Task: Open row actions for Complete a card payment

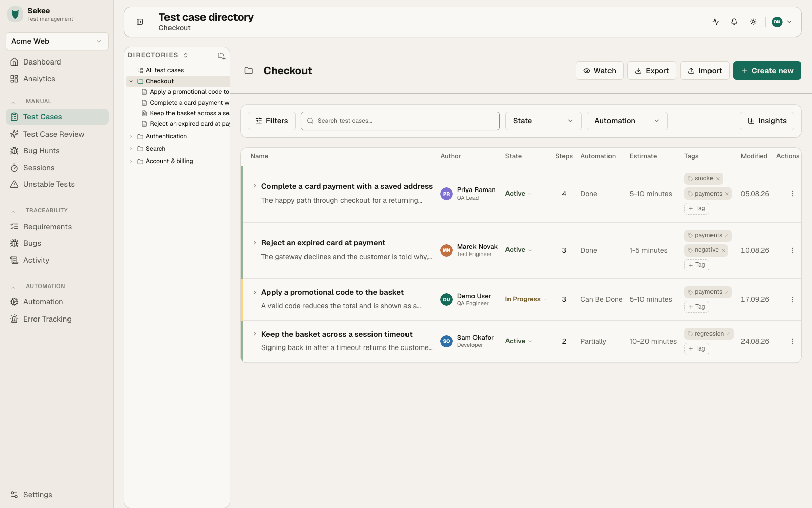Action: [792, 194]
